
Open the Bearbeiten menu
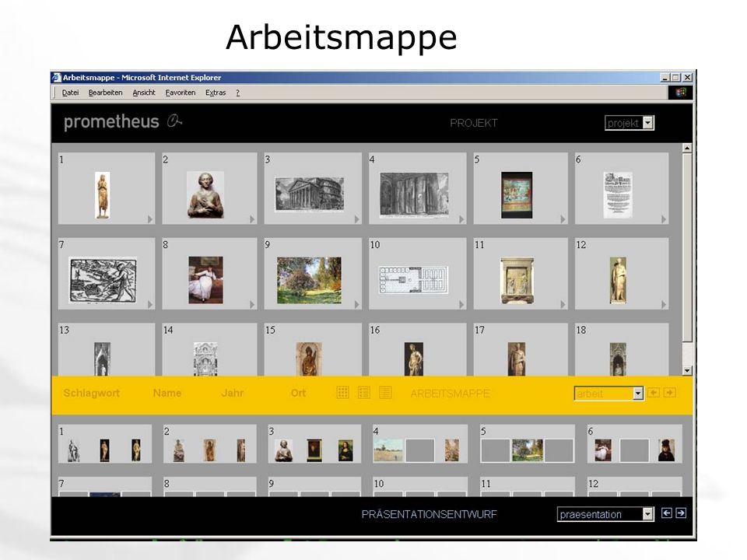pyautogui.click(x=105, y=93)
